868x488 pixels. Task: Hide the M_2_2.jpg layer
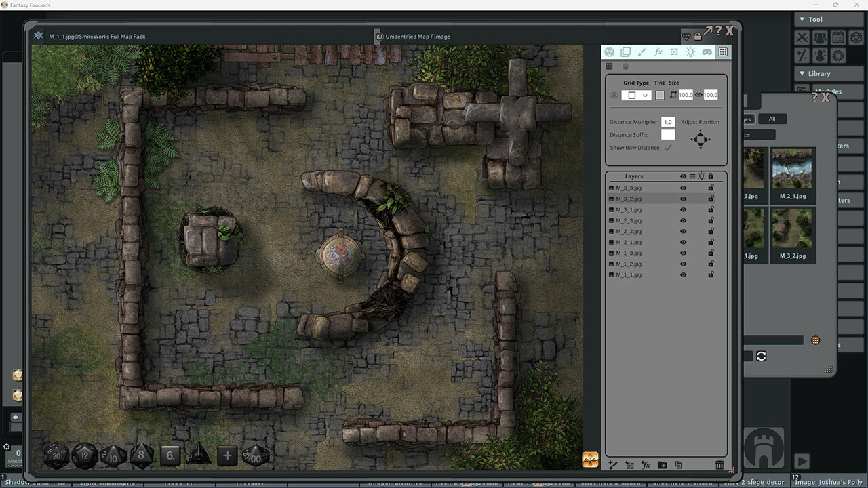683,231
